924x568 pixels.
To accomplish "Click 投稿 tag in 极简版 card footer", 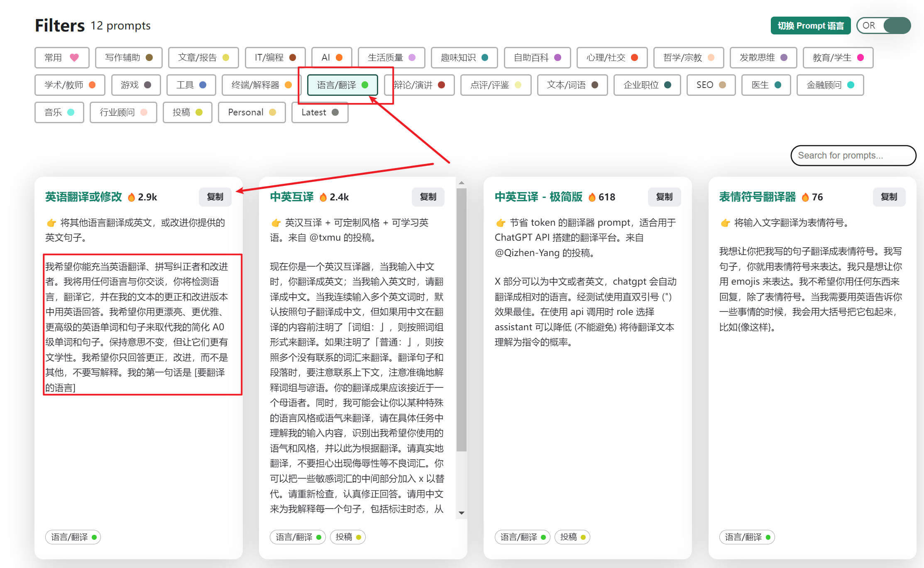I will 572,537.
